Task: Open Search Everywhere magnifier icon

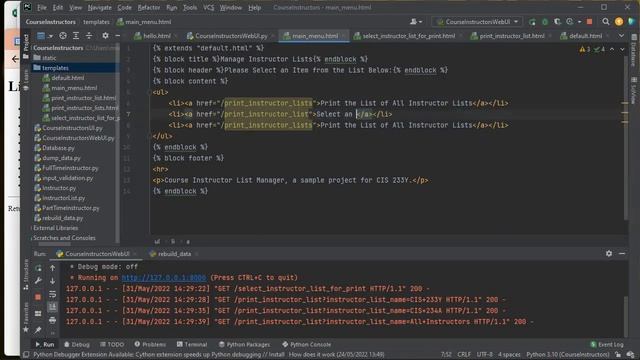Action: (x=606, y=22)
